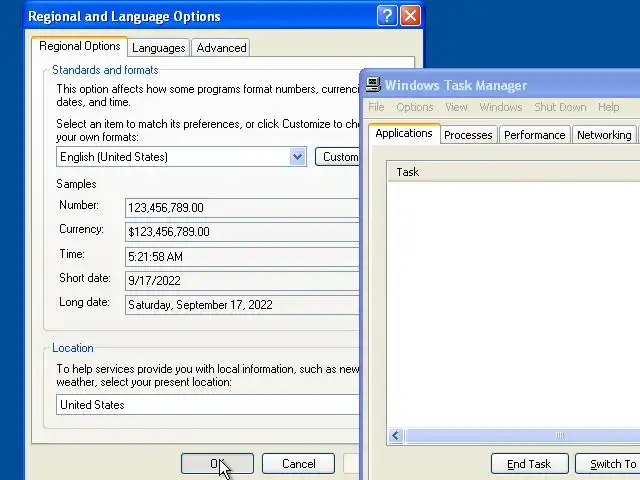Viewport: 640px width, 480px height.
Task: Open the Performance tab in Task Manager
Action: point(534,135)
